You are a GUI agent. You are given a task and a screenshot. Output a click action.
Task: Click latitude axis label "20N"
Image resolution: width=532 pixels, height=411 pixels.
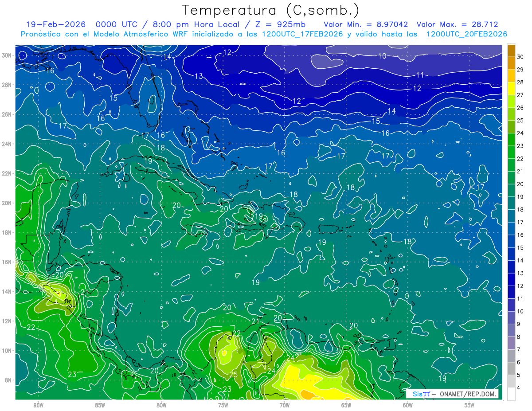click(x=7, y=203)
